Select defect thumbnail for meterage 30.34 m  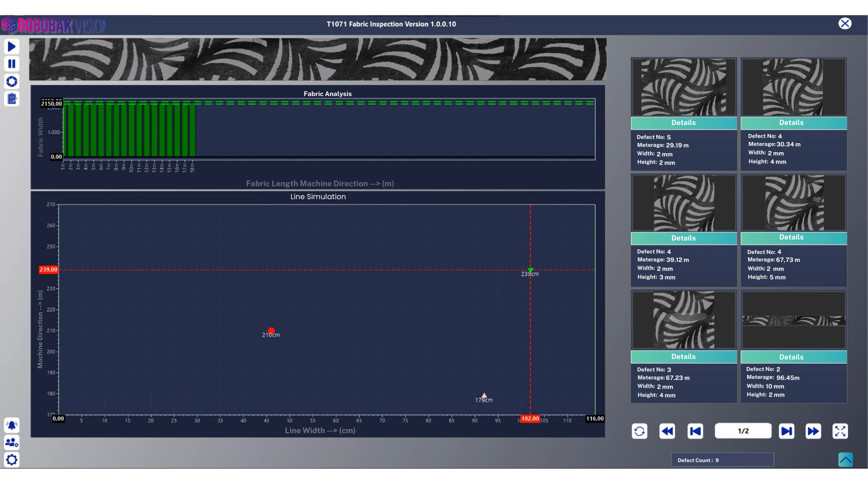pos(794,87)
